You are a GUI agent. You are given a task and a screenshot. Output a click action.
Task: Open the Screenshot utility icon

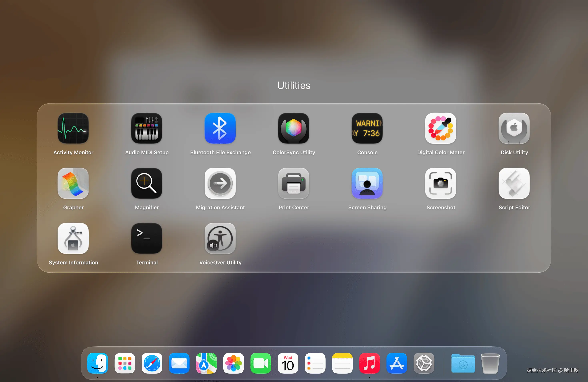pyautogui.click(x=441, y=183)
